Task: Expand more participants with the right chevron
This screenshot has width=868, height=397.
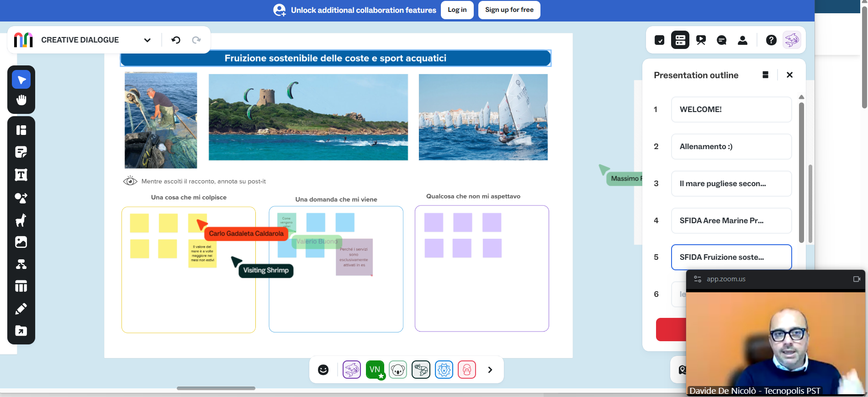Action: [490, 370]
